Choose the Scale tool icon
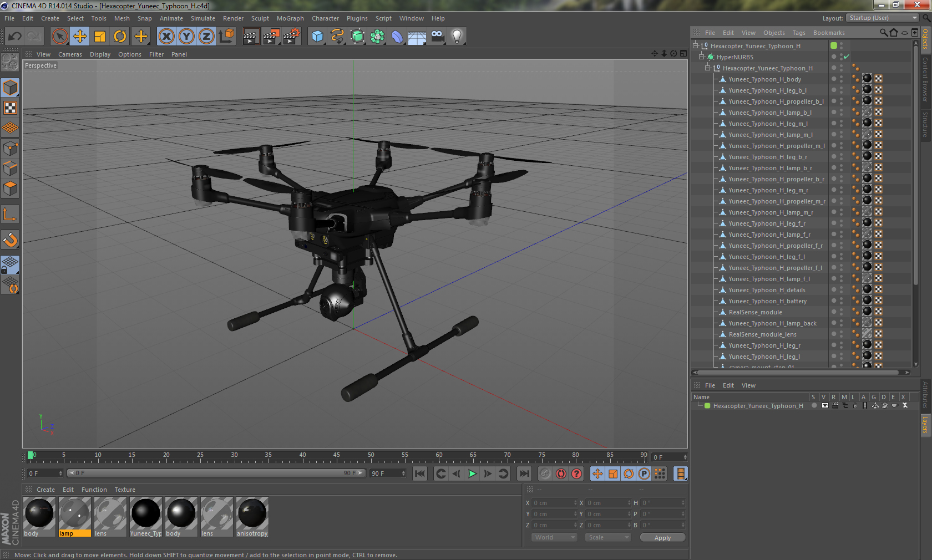This screenshot has width=932, height=560. click(x=100, y=37)
